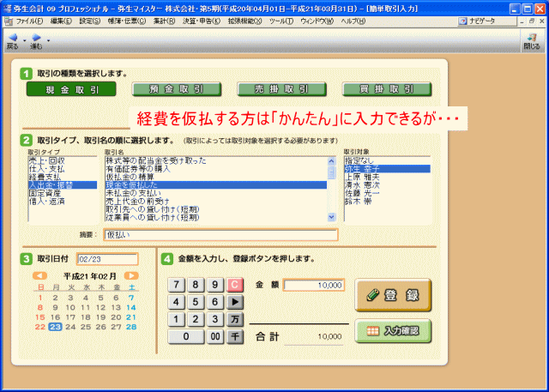
Task: Select the 預金取引 transaction type button
Action: [177, 89]
